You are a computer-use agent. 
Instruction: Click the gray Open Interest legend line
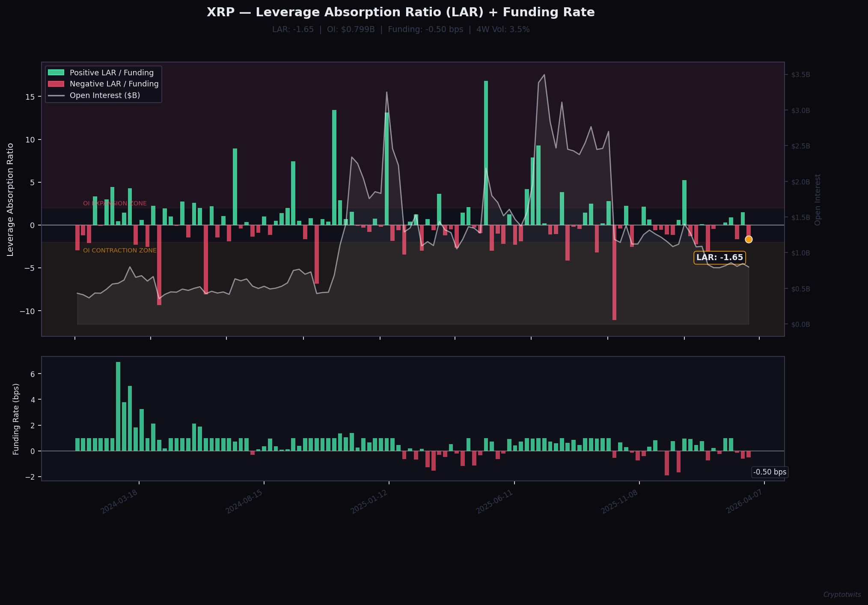pos(56,95)
